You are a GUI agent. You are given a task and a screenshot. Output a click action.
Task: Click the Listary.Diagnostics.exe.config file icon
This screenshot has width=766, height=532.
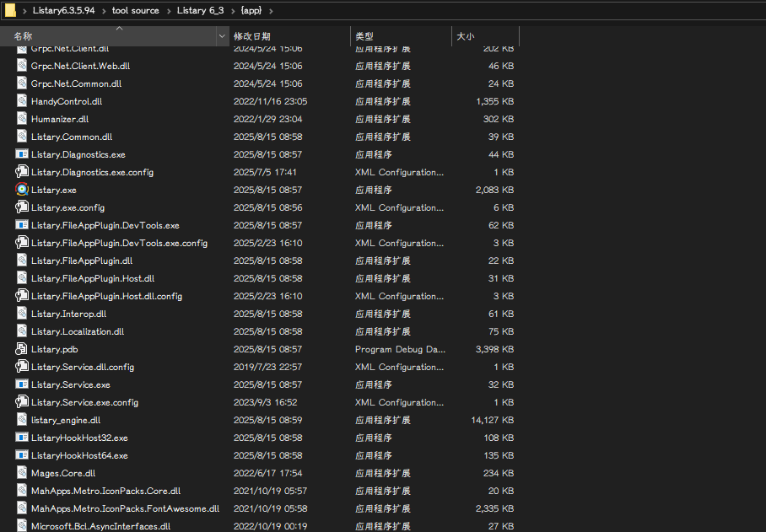pos(22,172)
